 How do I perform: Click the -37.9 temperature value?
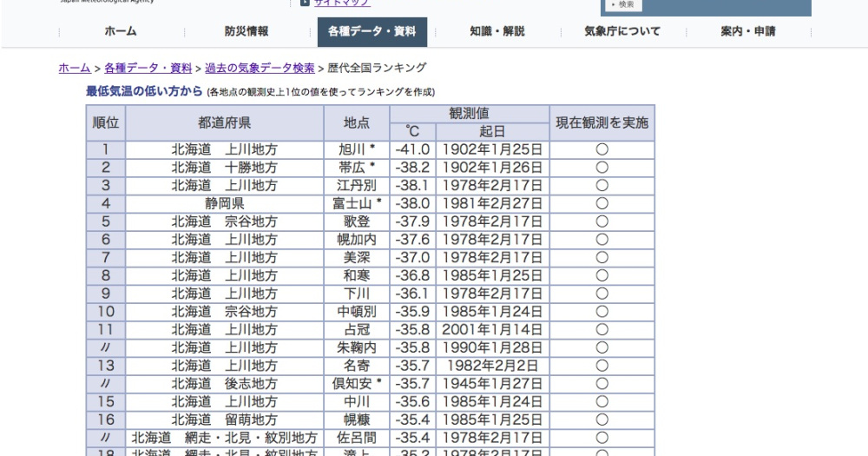[x=413, y=221]
